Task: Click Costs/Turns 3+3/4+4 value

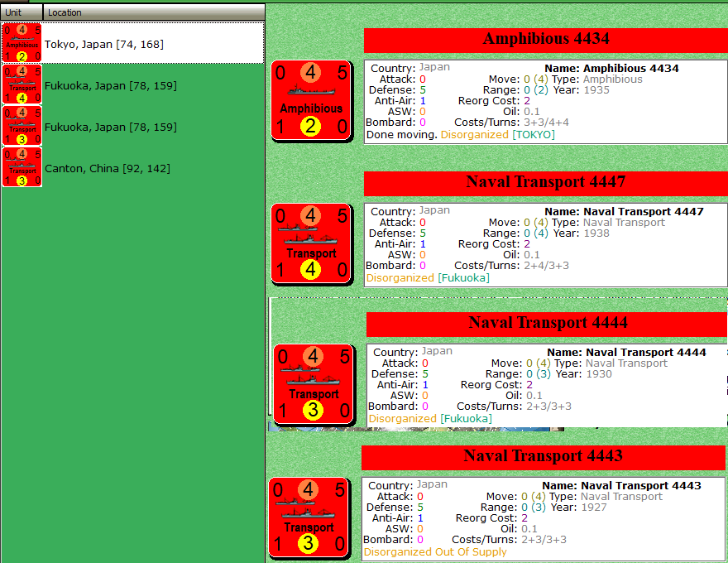Action: click(x=546, y=123)
